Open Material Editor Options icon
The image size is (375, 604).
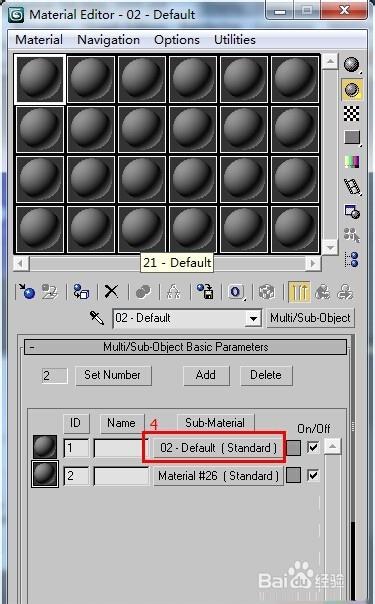click(x=352, y=211)
